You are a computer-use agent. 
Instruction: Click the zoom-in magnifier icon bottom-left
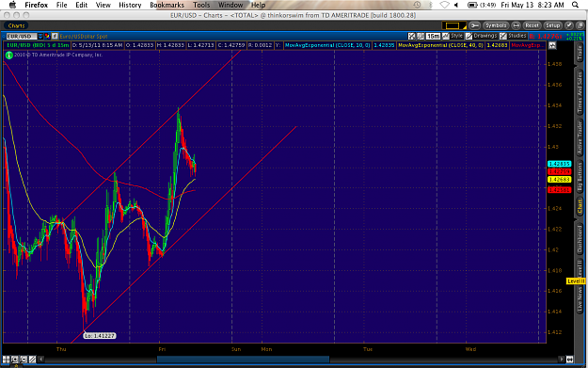(x=15, y=360)
